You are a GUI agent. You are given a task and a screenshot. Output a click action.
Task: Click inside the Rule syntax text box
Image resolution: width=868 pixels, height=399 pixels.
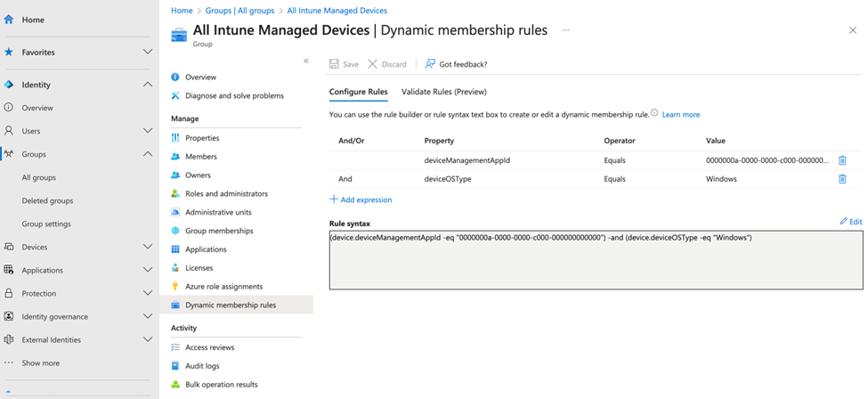596,260
